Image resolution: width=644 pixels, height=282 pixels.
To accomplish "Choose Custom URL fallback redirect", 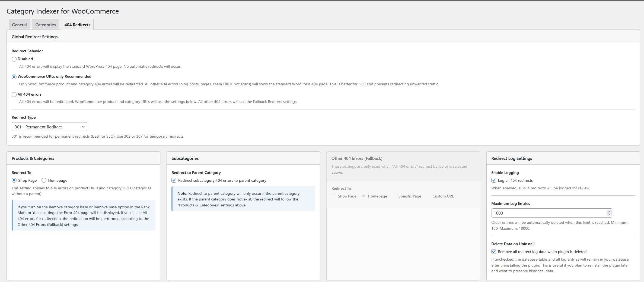I will [x=428, y=196].
